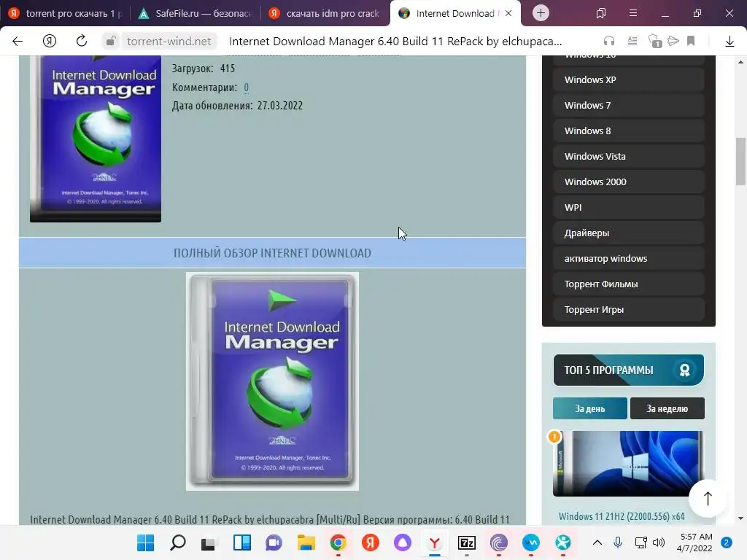Open the Windows 2000 category
Viewport: 747px width, 560px height.
(628, 182)
